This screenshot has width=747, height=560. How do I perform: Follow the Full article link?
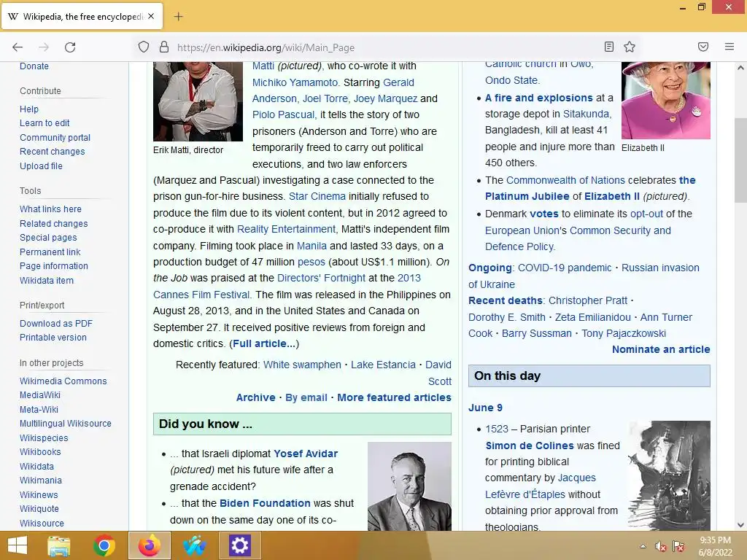click(x=264, y=343)
